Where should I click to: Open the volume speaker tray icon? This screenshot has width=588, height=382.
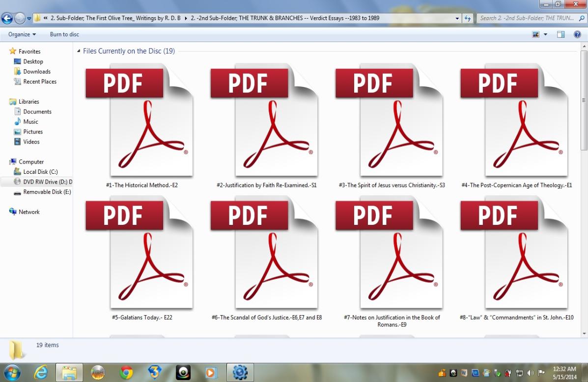click(530, 373)
